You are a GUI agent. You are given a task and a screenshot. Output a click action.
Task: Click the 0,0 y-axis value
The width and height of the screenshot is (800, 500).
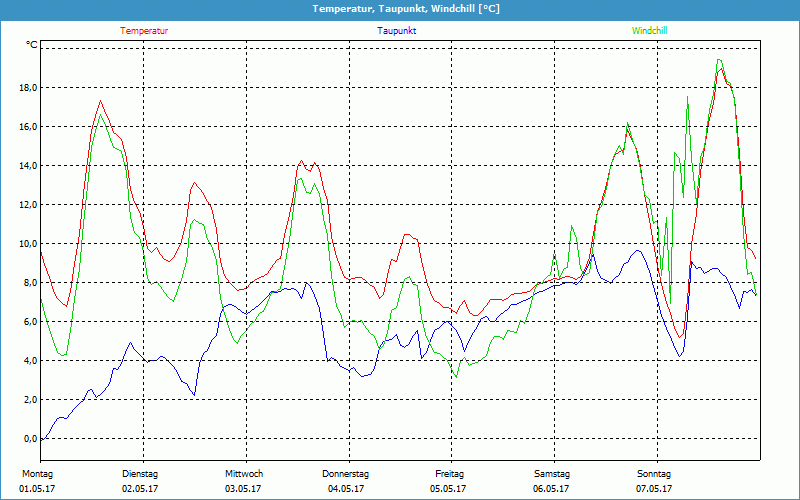point(31,439)
